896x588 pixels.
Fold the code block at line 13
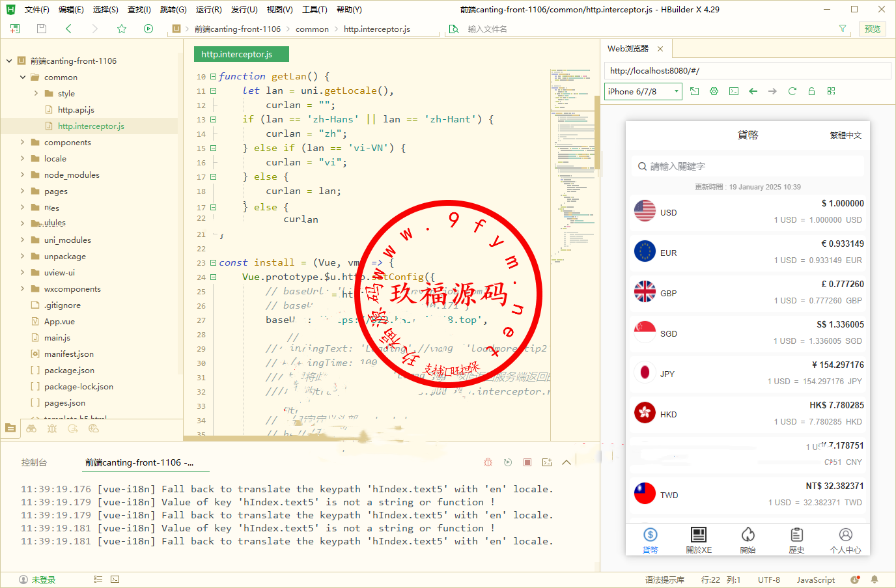(x=213, y=119)
